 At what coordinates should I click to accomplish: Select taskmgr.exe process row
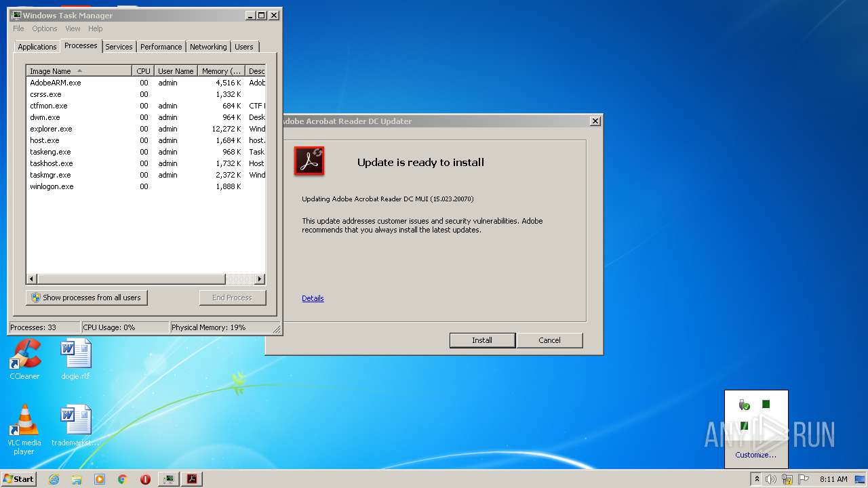[x=146, y=175]
